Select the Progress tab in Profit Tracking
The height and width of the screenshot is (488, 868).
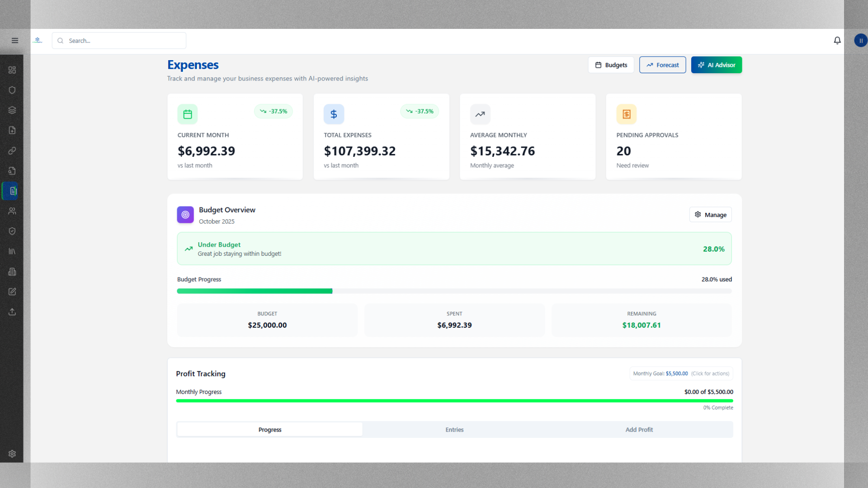pos(269,429)
